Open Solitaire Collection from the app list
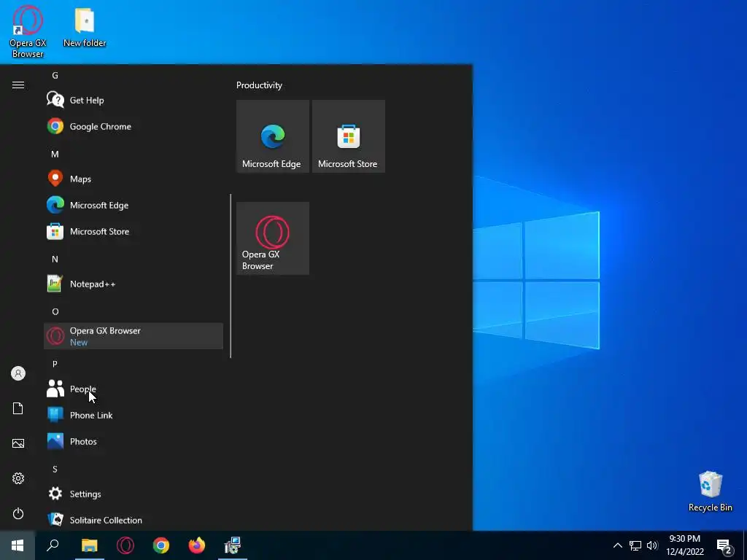This screenshot has height=560, width=747. [x=133, y=520]
